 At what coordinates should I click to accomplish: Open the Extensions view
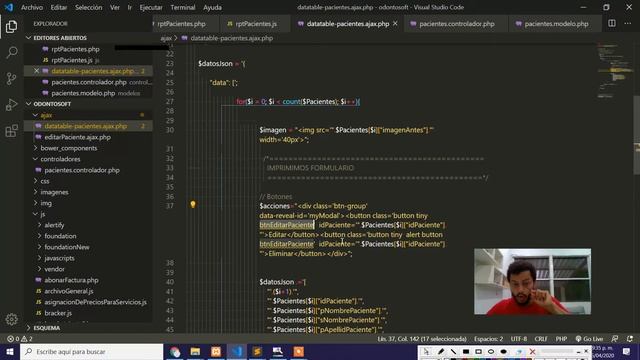pyautogui.click(x=11, y=131)
